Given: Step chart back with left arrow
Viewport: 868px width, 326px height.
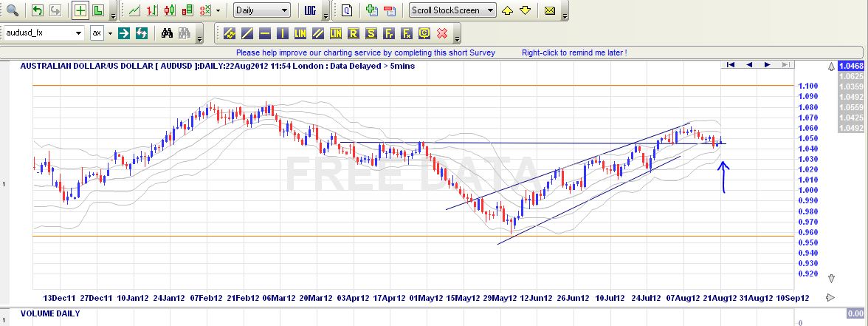Looking at the screenshot, I should (749, 65).
